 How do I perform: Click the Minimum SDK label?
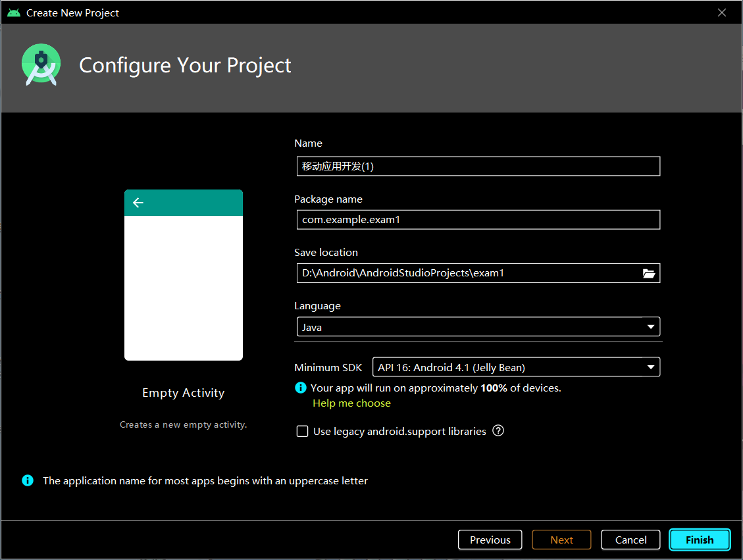[x=328, y=368]
